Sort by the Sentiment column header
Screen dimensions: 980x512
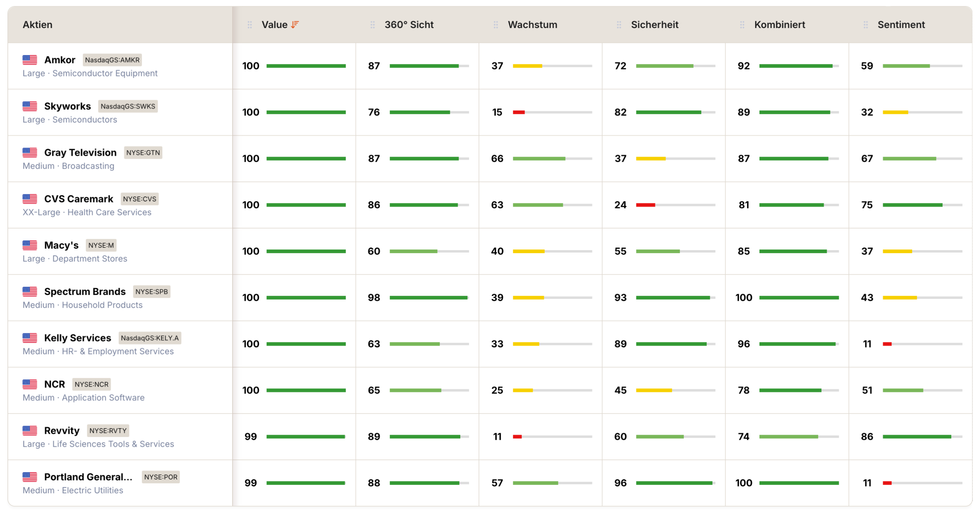[901, 25]
